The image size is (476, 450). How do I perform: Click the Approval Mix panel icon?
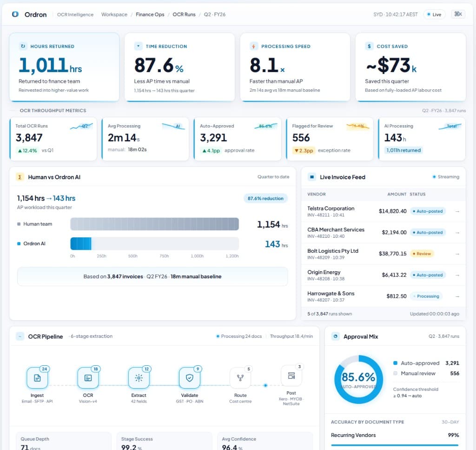[x=336, y=336]
